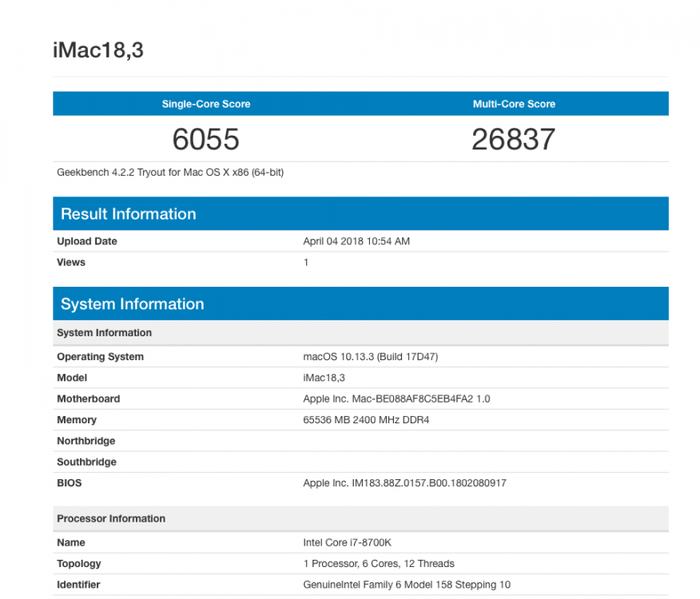Click the processor Name label
Viewport: 700px width, 599px height.
pos(71,542)
